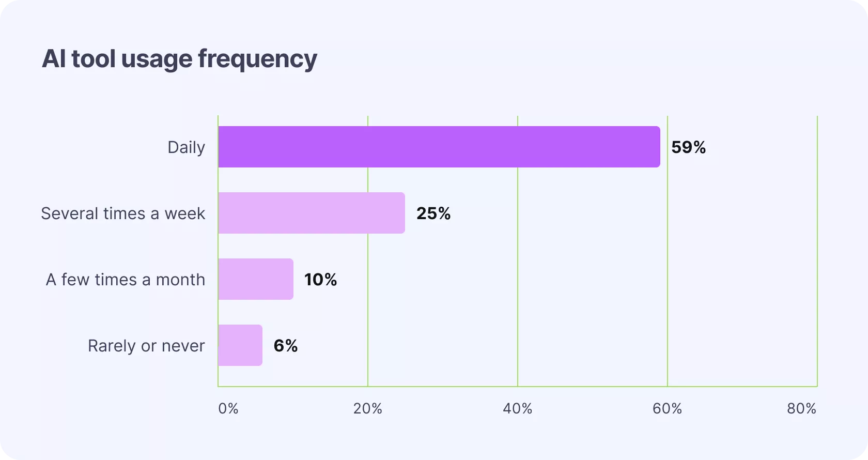868x460 pixels.
Task: Click the "A few times a month" label
Action: click(x=126, y=280)
